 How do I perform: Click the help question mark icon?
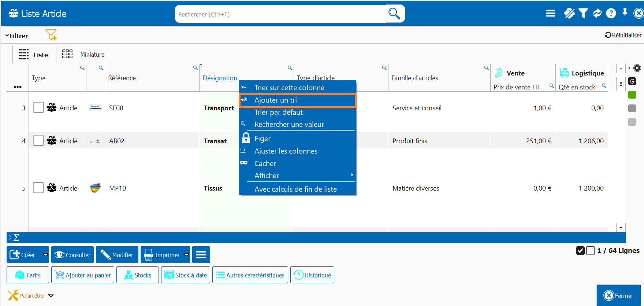tap(611, 14)
